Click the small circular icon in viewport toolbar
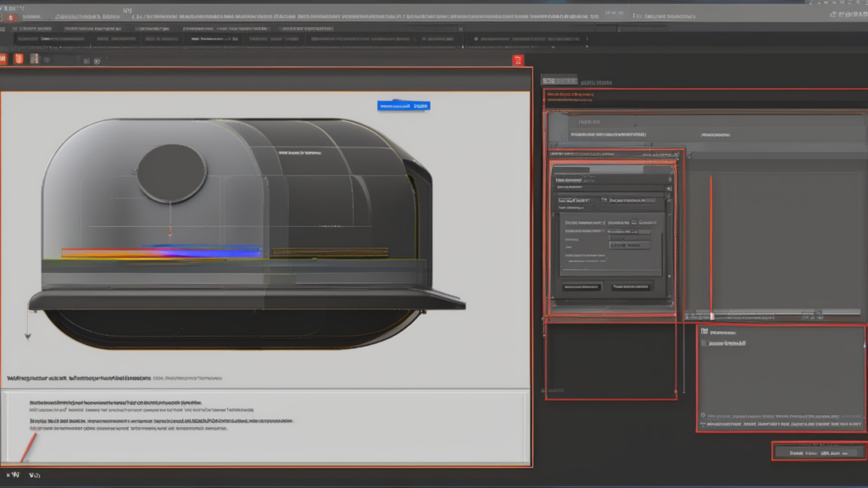Viewport: 868px width, 488px height. pyautogui.click(x=97, y=60)
